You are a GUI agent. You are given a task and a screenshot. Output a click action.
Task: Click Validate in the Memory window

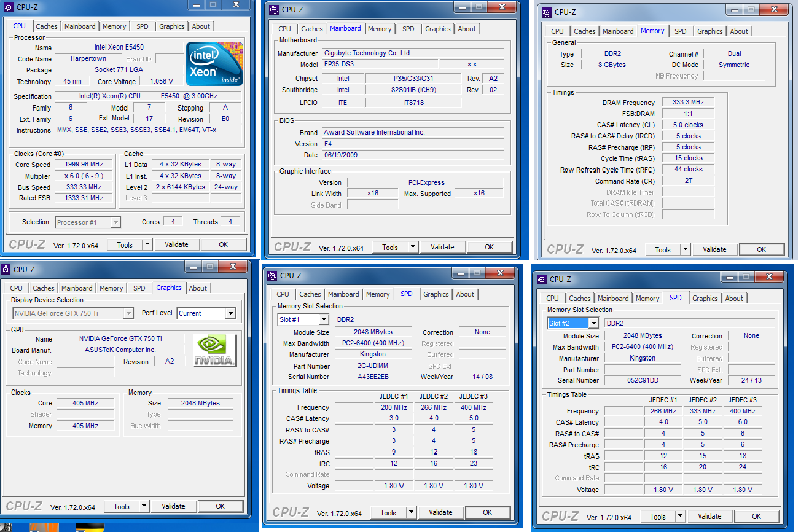[715, 249]
